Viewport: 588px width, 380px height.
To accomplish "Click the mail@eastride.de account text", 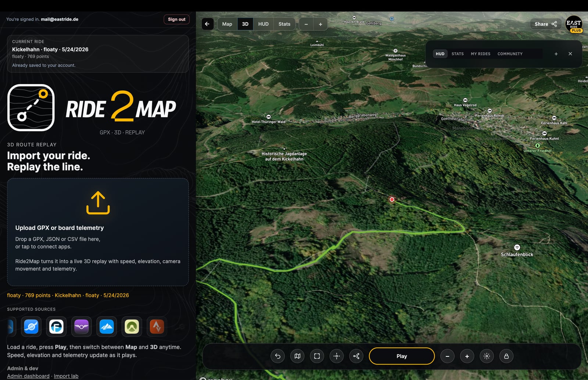I will [x=60, y=19].
